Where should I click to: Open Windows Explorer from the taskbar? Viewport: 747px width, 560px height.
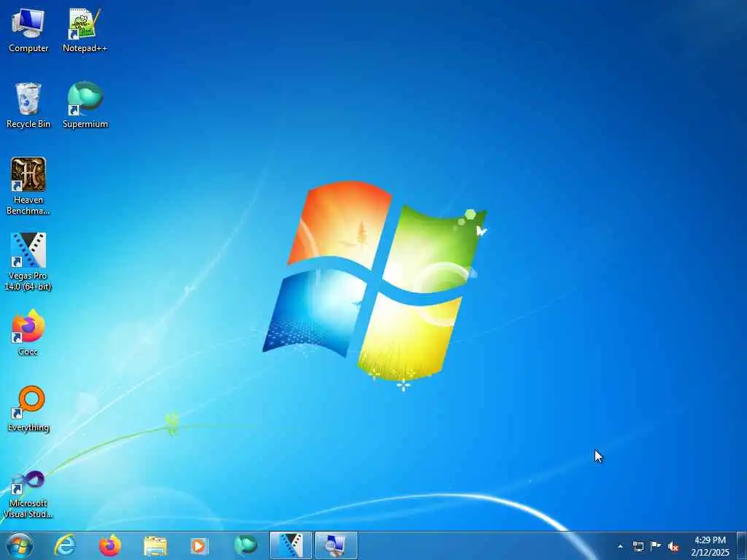155,545
